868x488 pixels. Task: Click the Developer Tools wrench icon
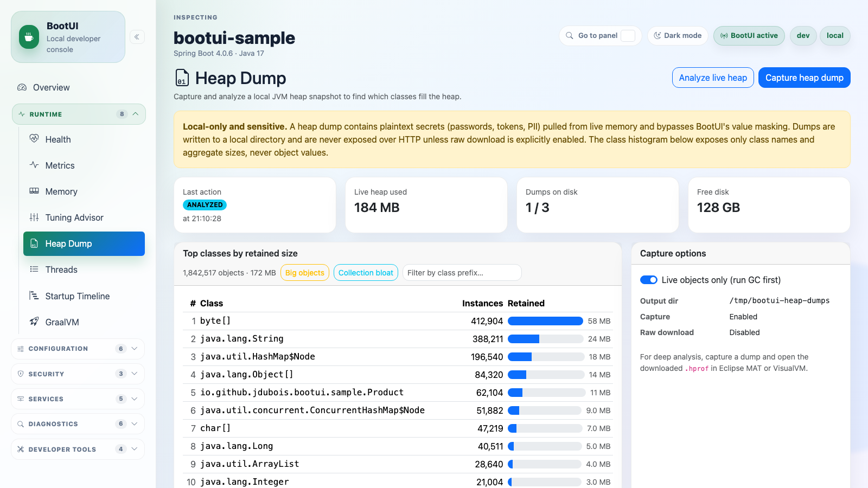click(21, 449)
